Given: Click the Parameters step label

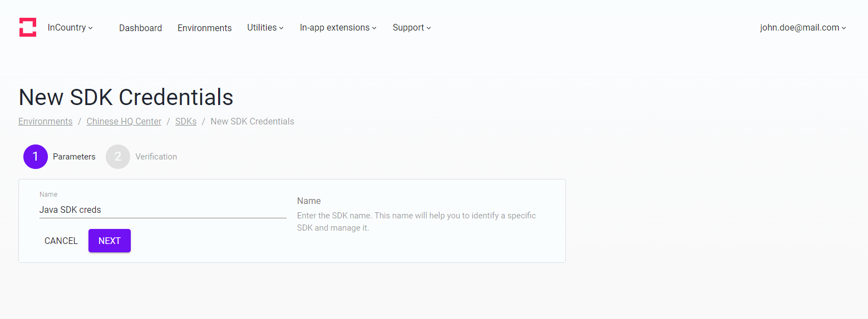Looking at the screenshot, I should click(x=74, y=157).
